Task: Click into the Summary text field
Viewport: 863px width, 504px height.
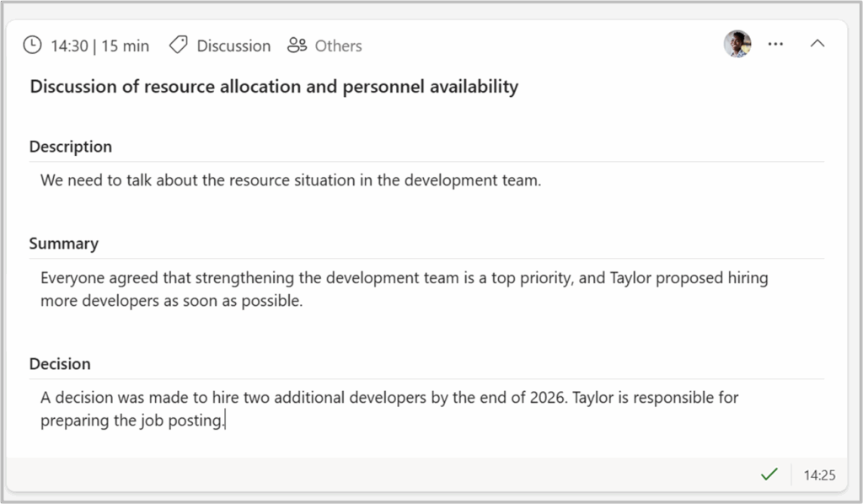Action: click(405, 289)
